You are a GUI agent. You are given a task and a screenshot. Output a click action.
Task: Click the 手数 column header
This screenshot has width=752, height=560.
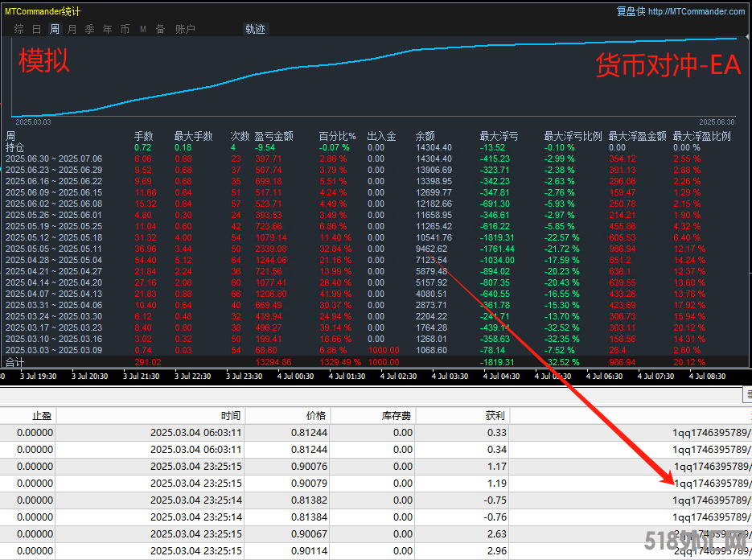coord(143,136)
